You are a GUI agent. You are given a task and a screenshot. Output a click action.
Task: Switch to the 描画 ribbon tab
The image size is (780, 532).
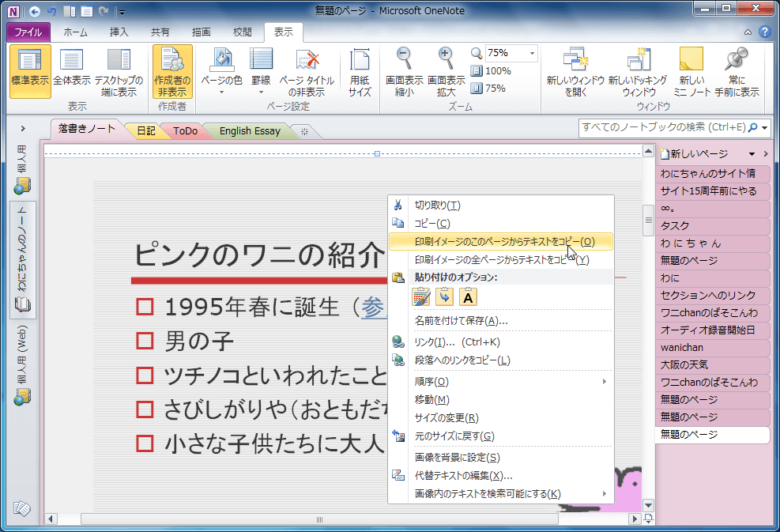201,32
